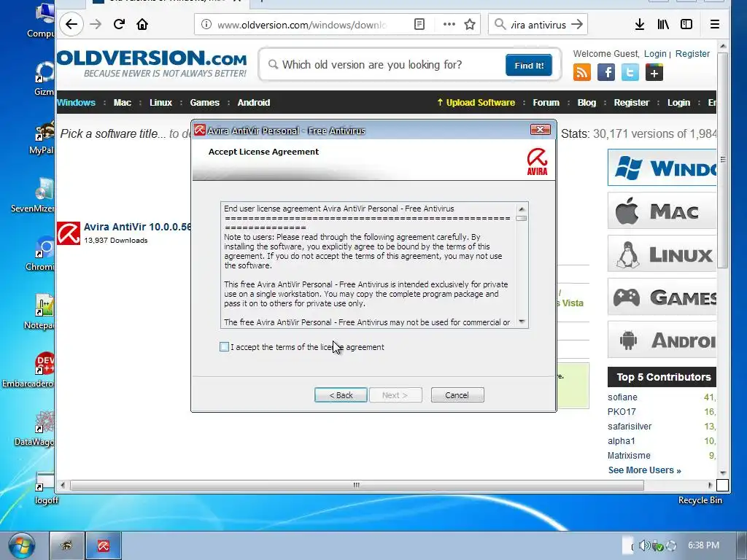The height and width of the screenshot is (560, 747).
Task: Open Firefox home page
Action: (x=142, y=24)
